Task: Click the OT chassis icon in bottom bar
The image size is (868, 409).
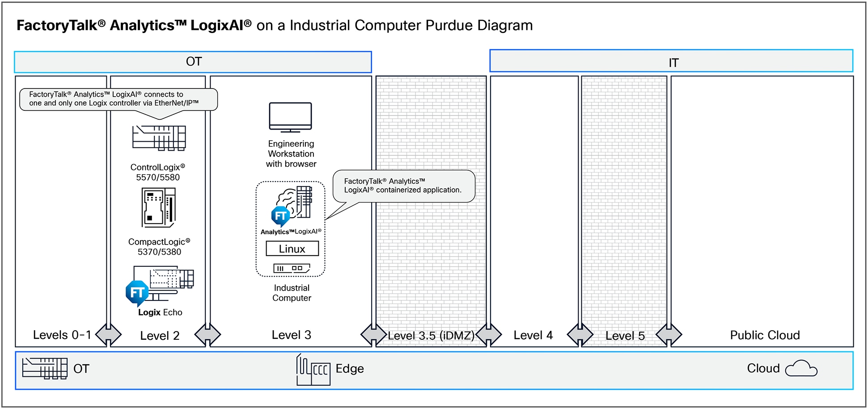Action: 45,368
